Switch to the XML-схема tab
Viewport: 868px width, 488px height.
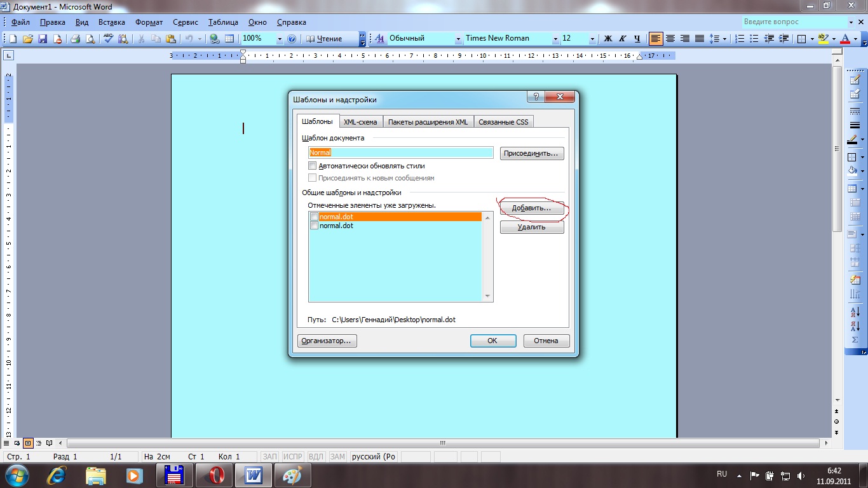(360, 122)
